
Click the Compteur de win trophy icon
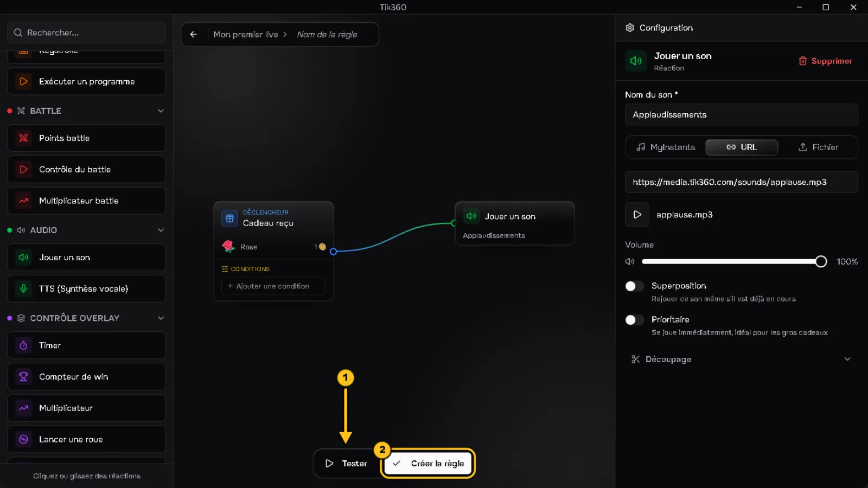point(23,376)
